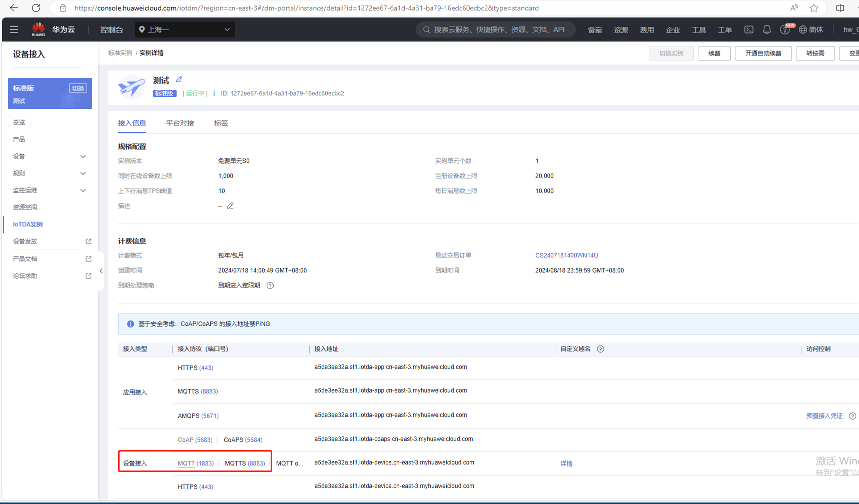Open order link CS2407181400WN14U
The height and width of the screenshot is (504, 859).
point(566,255)
